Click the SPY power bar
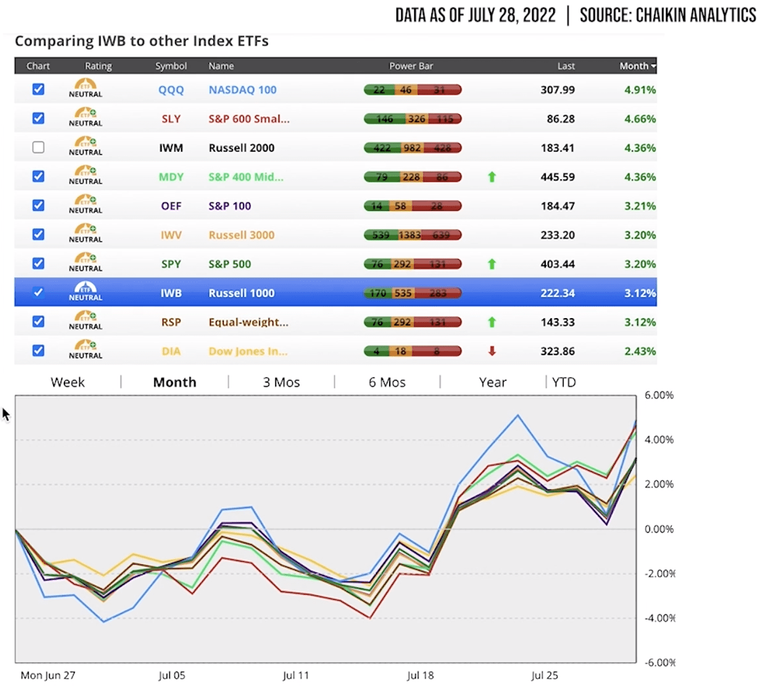 pyautogui.click(x=413, y=264)
